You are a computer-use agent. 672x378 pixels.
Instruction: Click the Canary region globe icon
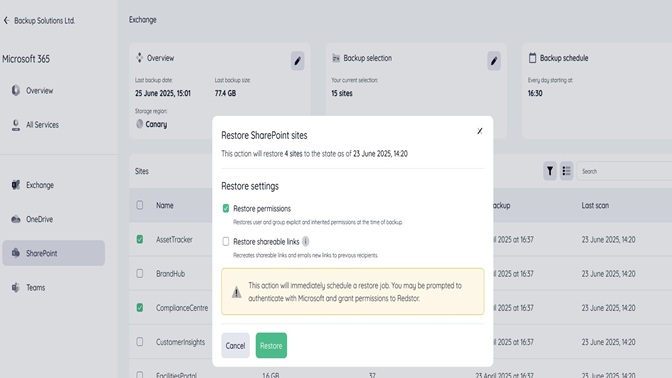pyautogui.click(x=139, y=124)
